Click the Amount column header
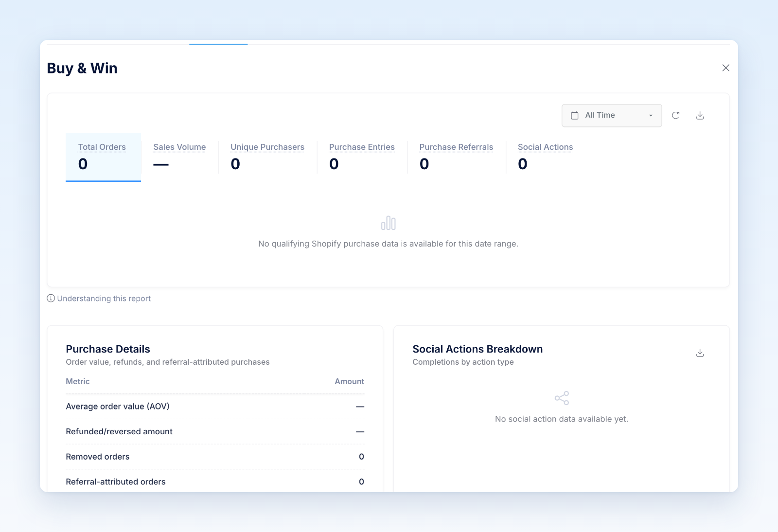The height and width of the screenshot is (532, 778). pos(349,382)
